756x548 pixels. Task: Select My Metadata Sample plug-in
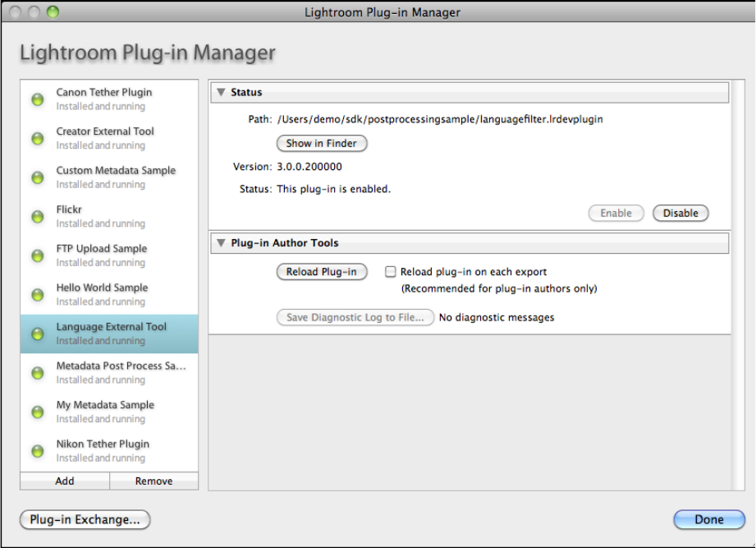pyautogui.click(x=109, y=412)
